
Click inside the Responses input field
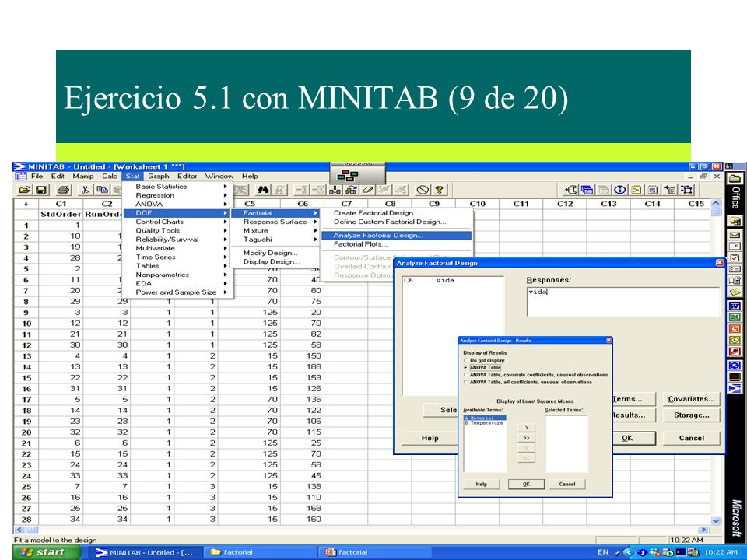click(x=623, y=302)
